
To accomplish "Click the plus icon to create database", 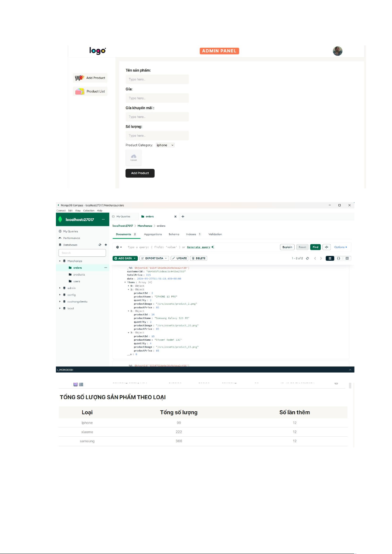I will pyautogui.click(x=106, y=245).
